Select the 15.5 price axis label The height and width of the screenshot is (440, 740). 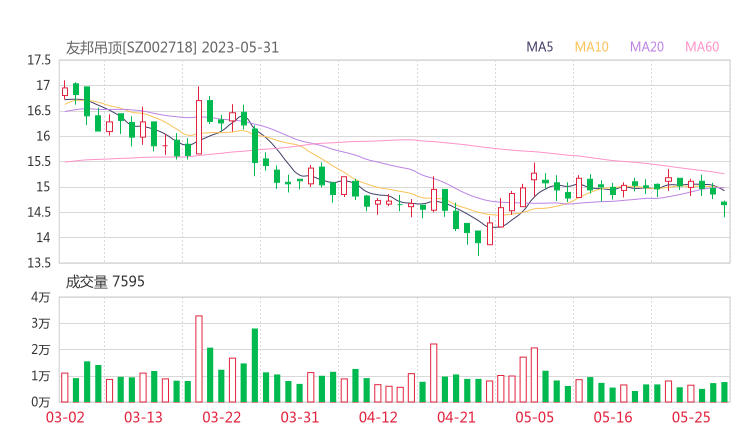39,161
